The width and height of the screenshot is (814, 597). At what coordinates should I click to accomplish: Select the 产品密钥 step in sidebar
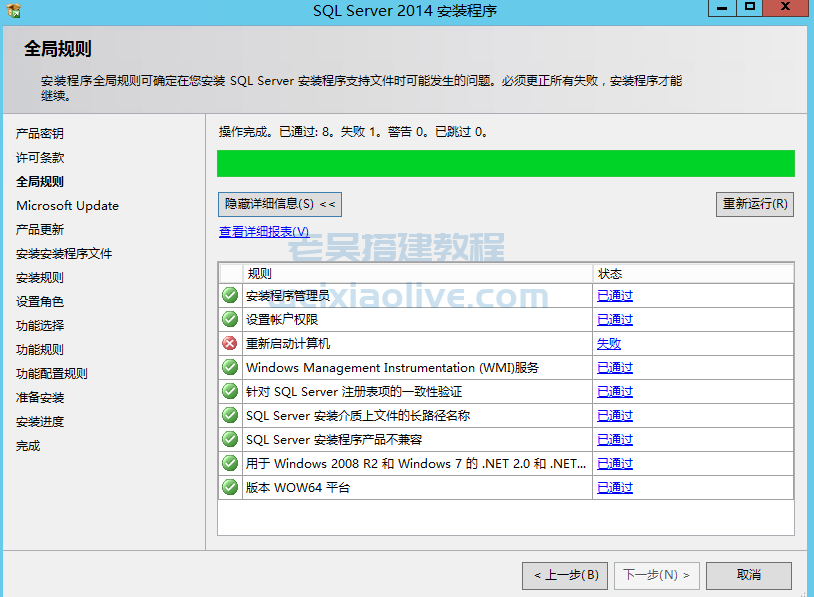40,133
